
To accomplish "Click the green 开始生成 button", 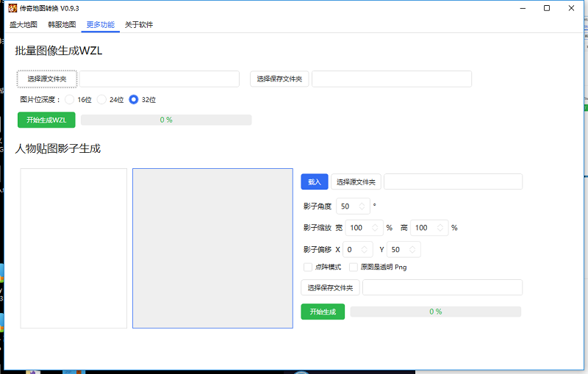I will (323, 312).
